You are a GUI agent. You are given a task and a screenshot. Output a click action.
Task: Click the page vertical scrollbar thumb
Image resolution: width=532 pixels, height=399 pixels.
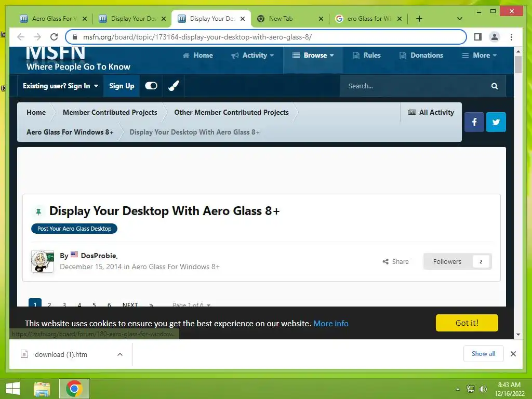pos(518,65)
